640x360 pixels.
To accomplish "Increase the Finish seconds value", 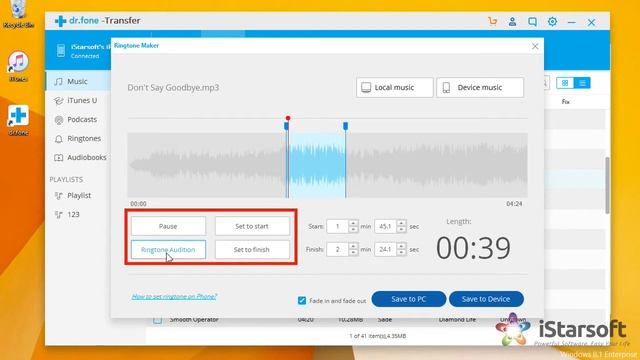I will 402,246.
